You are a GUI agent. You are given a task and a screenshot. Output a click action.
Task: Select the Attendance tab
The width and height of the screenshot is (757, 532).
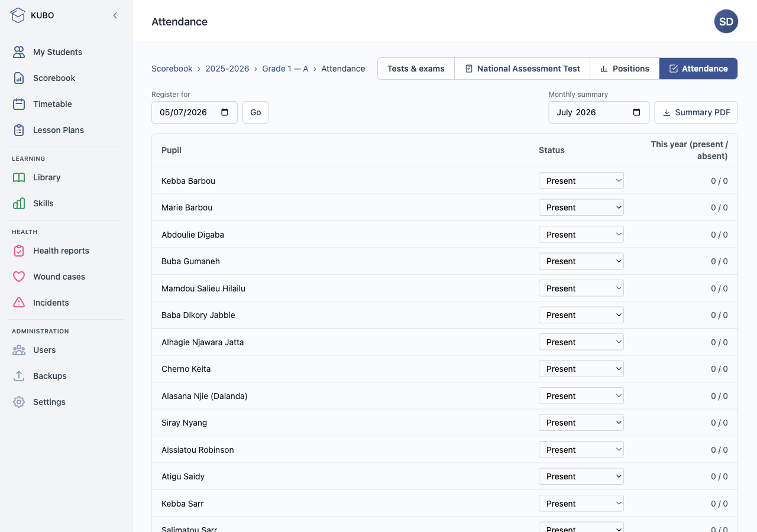point(698,69)
